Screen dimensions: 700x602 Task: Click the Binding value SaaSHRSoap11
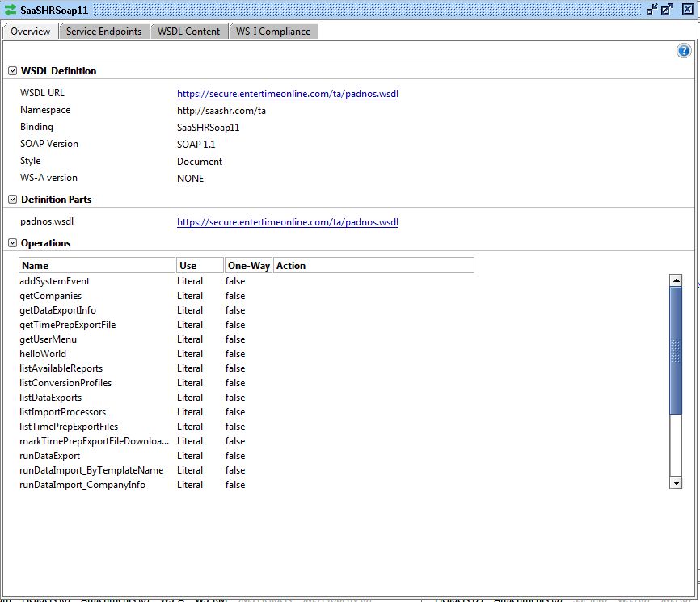click(208, 128)
